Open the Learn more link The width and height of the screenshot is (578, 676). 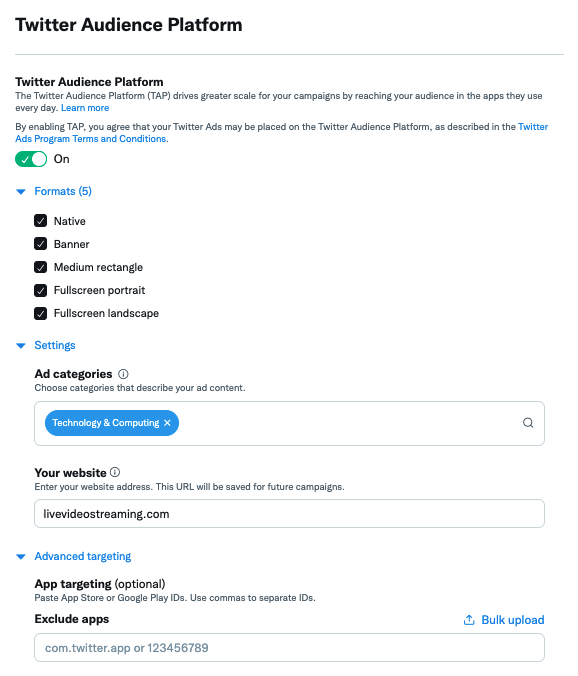(x=85, y=108)
